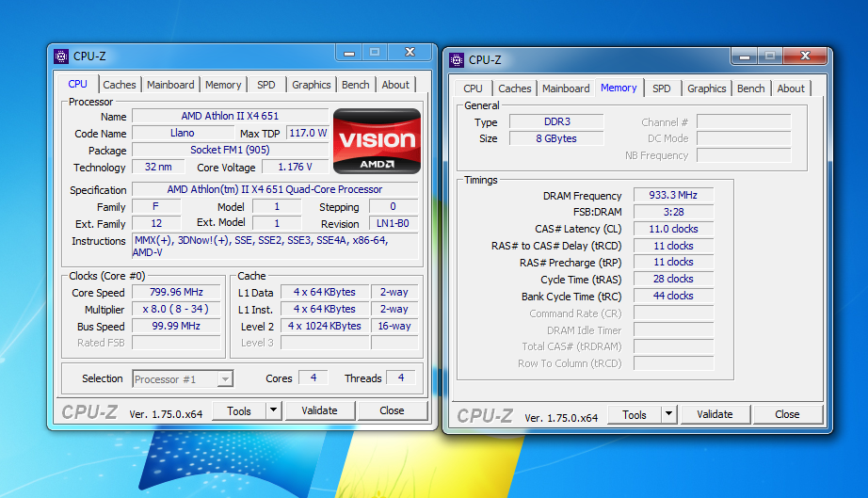Open Mainboard tab in left window
This screenshot has width=868, height=498.
170,85
